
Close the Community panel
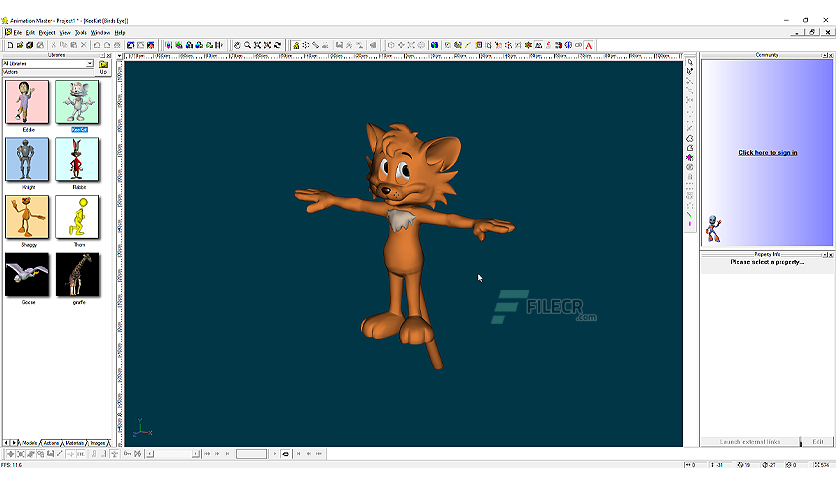tap(831, 55)
